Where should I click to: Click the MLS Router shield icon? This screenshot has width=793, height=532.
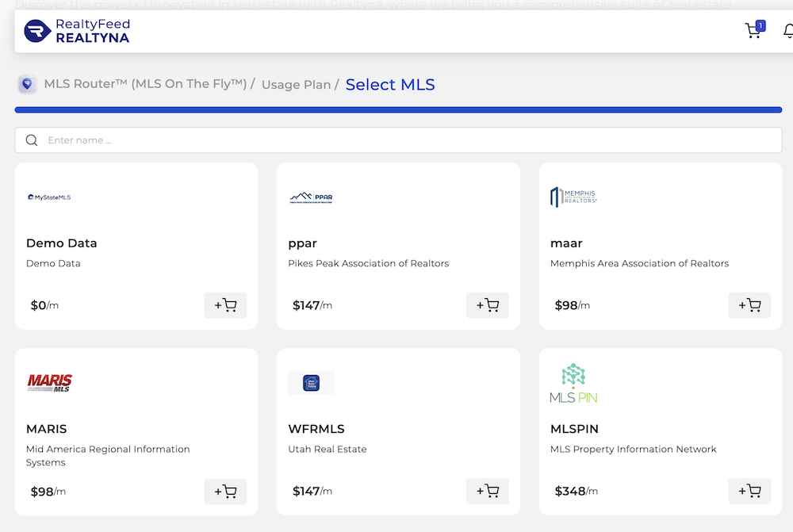pyautogui.click(x=27, y=84)
